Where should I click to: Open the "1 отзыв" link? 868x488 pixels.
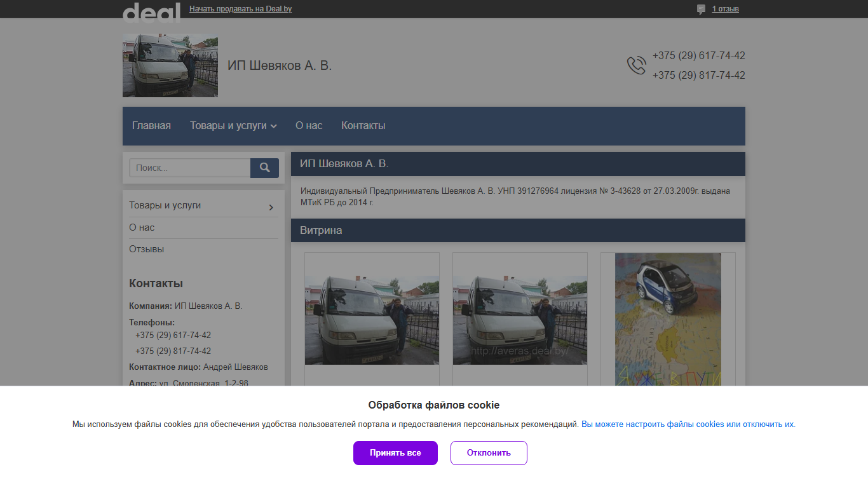tap(725, 9)
